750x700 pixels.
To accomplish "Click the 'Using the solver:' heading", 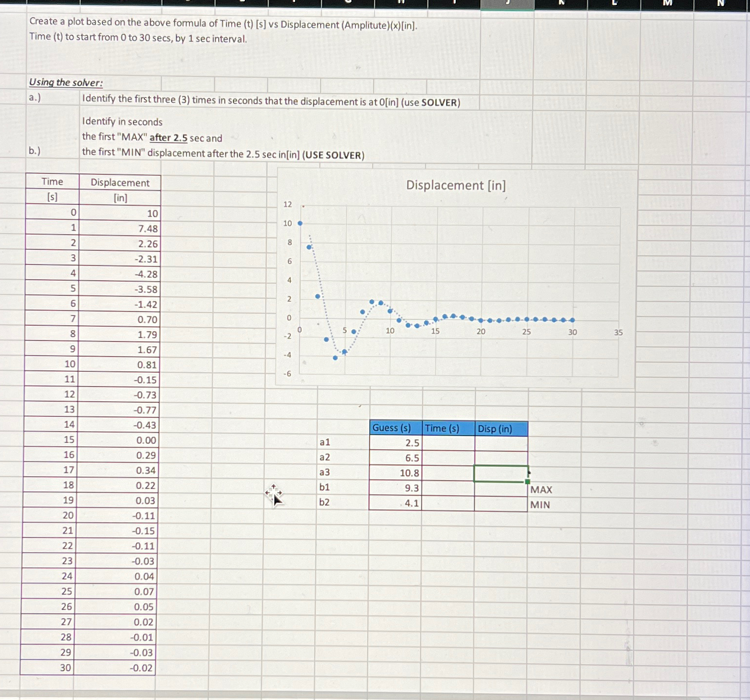I will click(x=66, y=82).
